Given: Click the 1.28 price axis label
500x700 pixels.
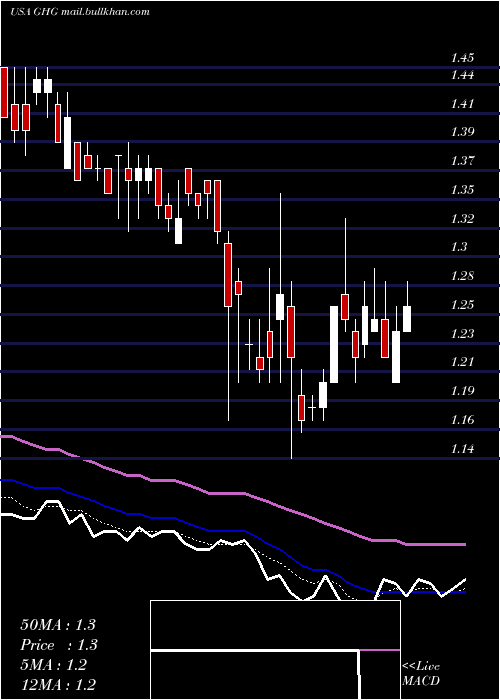Looking at the screenshot, I should click(x=462, y=276).
